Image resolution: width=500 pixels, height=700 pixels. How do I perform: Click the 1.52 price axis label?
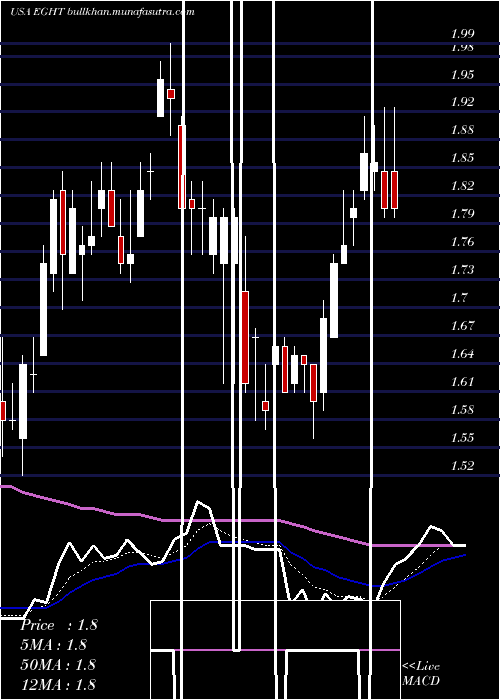(462, 466)
